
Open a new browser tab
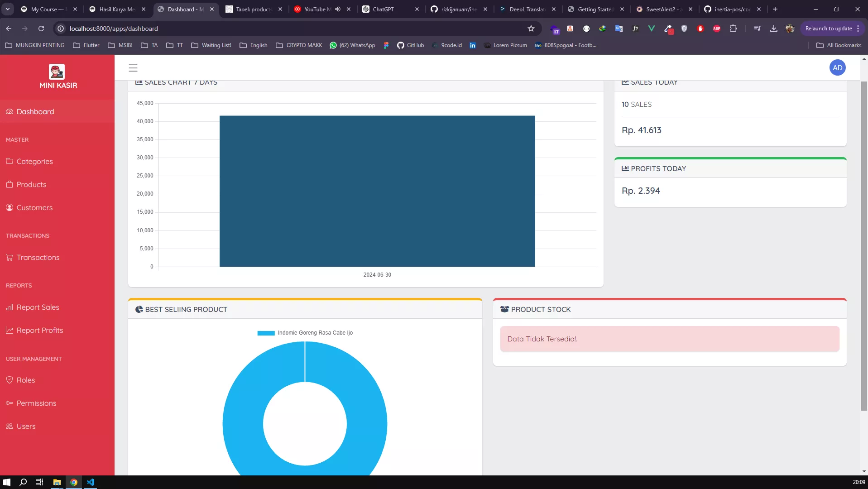pyautogui.click(x=775, y=9)
